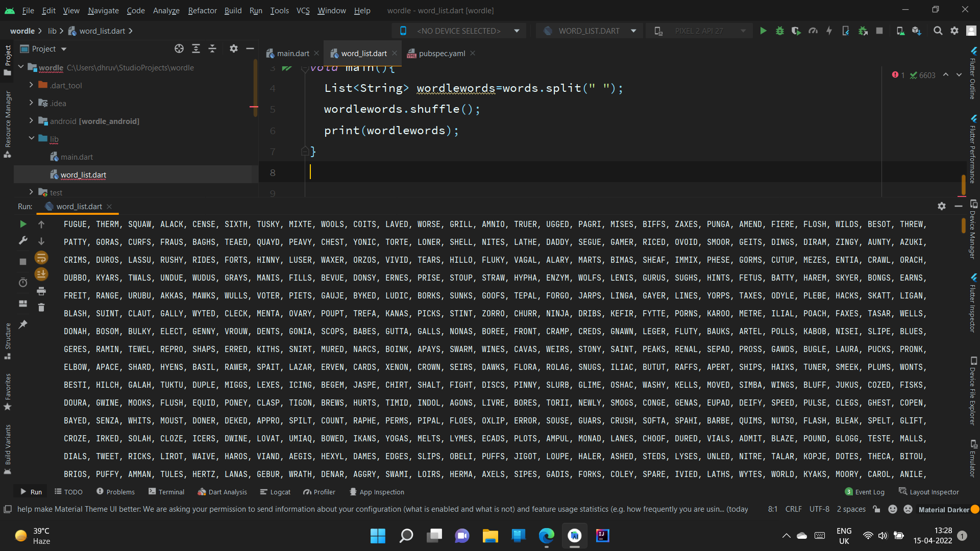Clear all console output with trash icon
Viewport: 980px width, 551px height.
41,308
